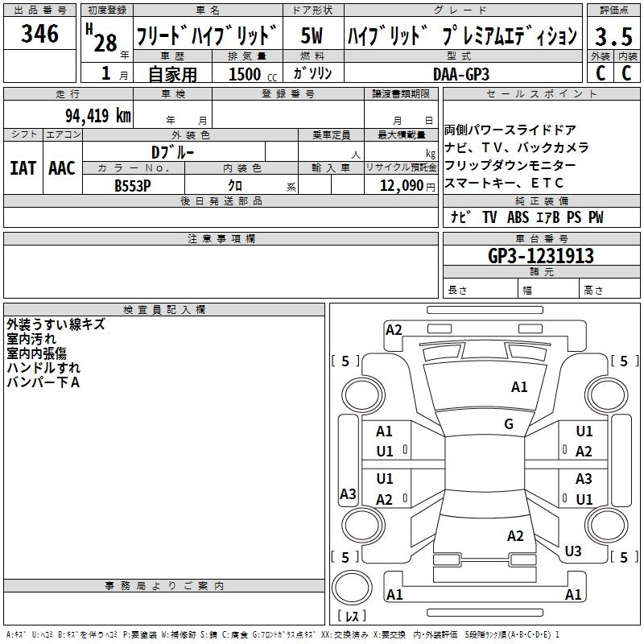This screenshot has height=644, width=644.
Task: Click the Dブルー exterior color field
Action: click(x=173, y=151)
